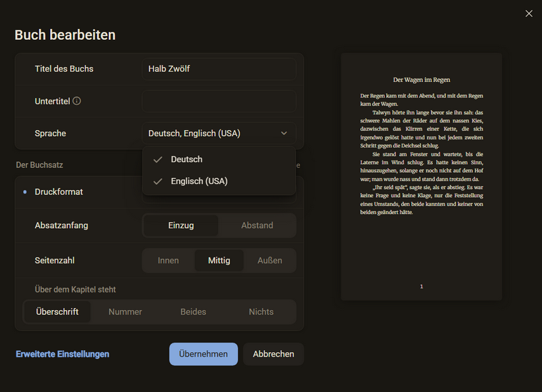
Task: Choose Überschrift above the chapter
Action: [x=58, y=312]
